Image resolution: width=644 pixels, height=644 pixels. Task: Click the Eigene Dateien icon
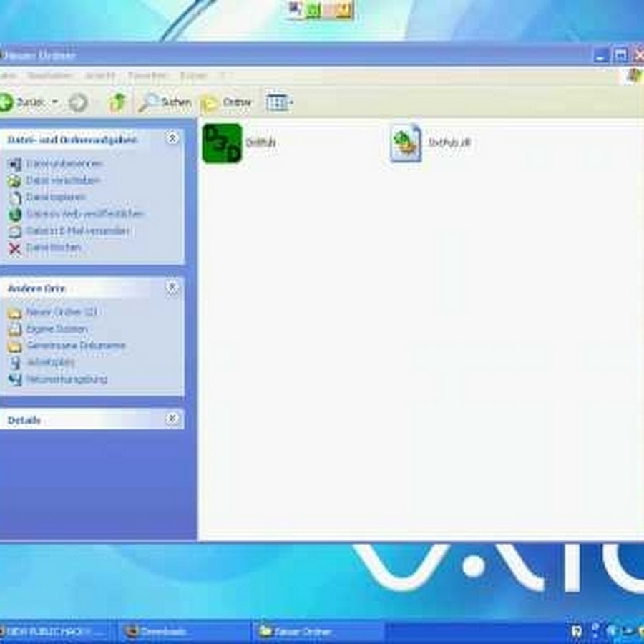click(x=15, y=330)
